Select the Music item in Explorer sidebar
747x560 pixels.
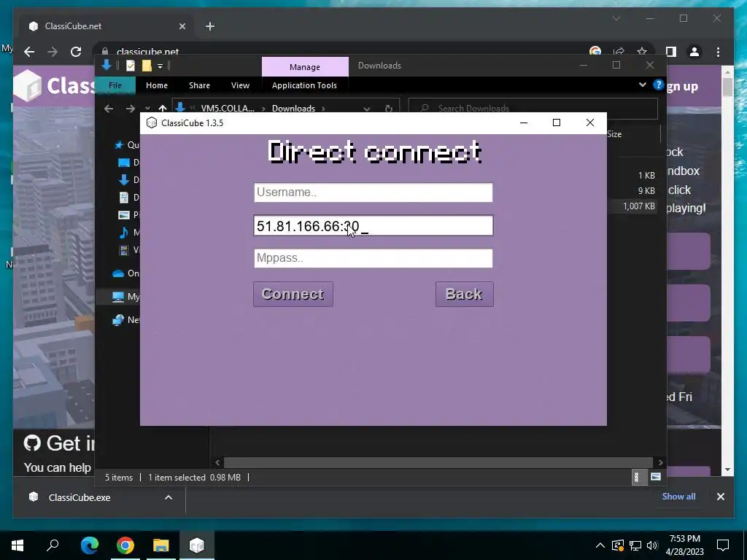point(128,233)
